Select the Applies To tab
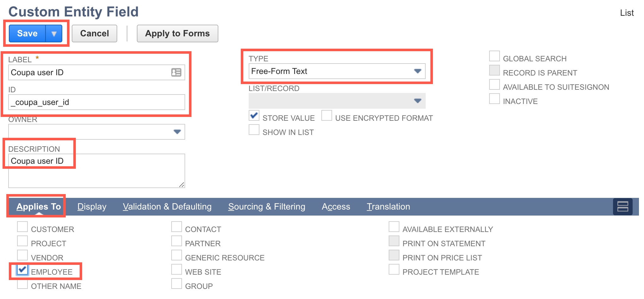The image size is (644, 299). click(39, 207)
